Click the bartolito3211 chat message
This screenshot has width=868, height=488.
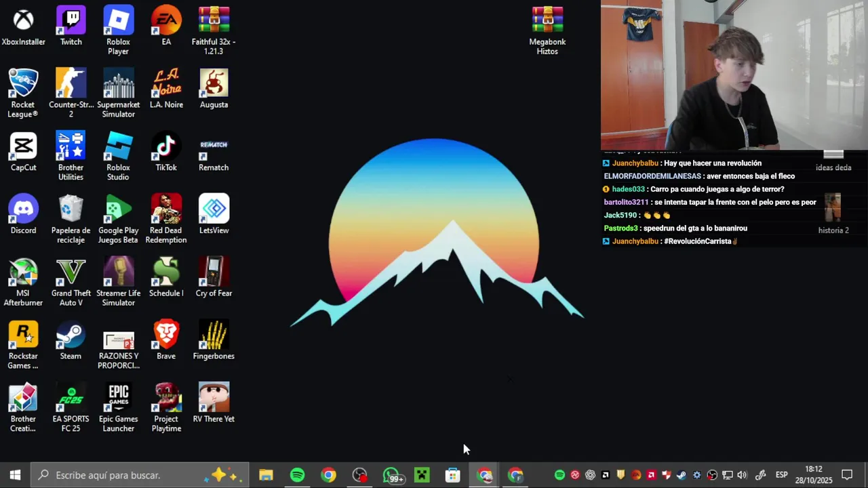point(710,202)
